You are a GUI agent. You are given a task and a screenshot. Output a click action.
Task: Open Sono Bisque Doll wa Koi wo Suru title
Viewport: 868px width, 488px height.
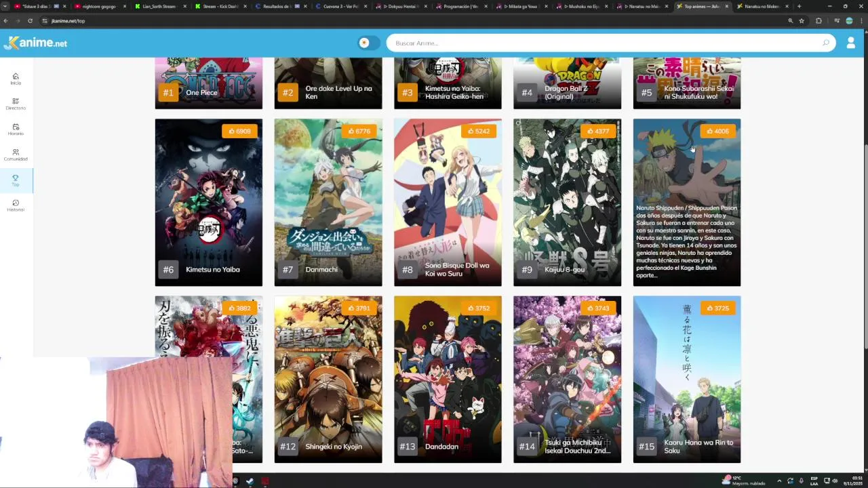coord(457,269)
